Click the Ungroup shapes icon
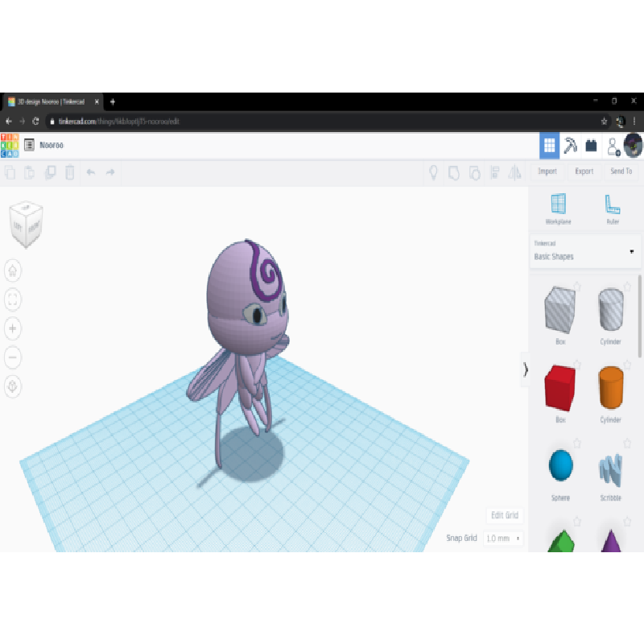This screenshot has width=644, height=644. (475, 173)
